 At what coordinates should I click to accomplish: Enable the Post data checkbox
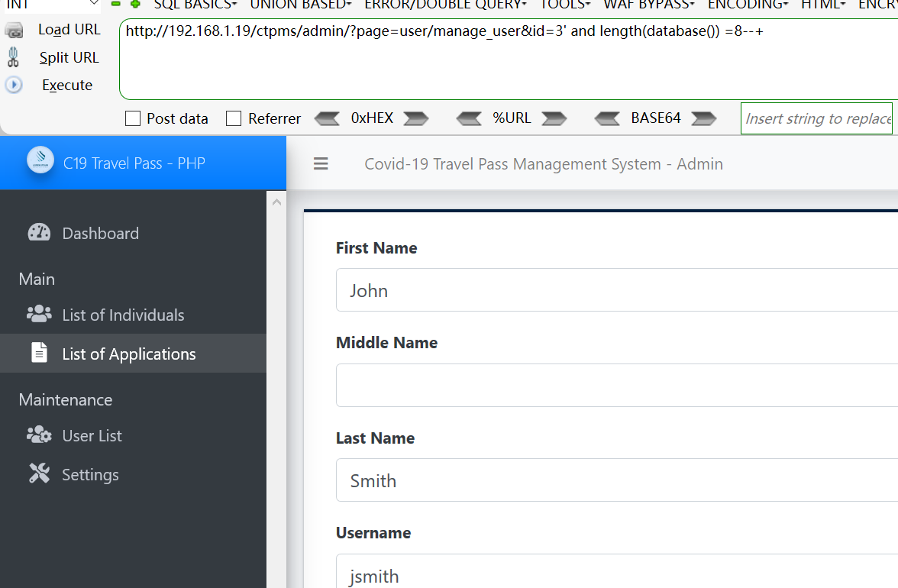(133, 118)
